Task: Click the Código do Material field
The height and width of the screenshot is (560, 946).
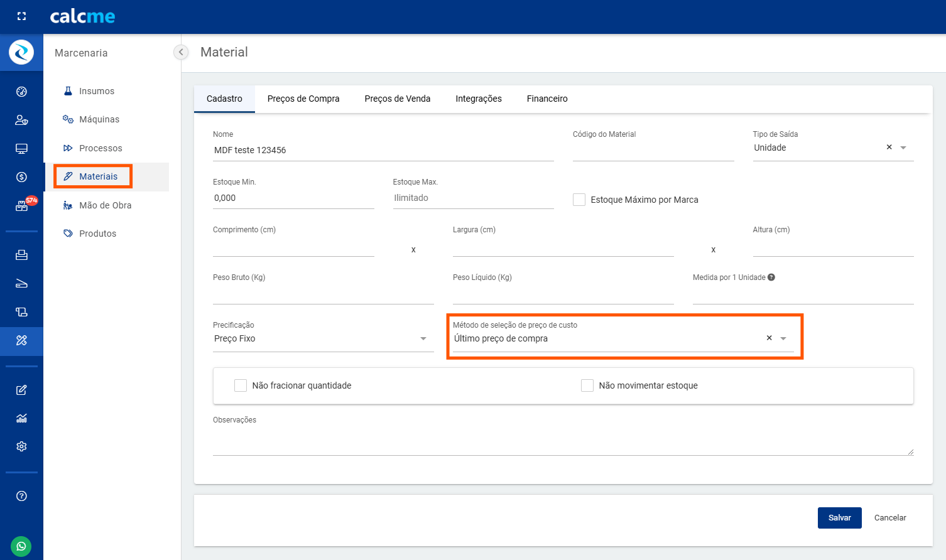Action: click(653, 151)
